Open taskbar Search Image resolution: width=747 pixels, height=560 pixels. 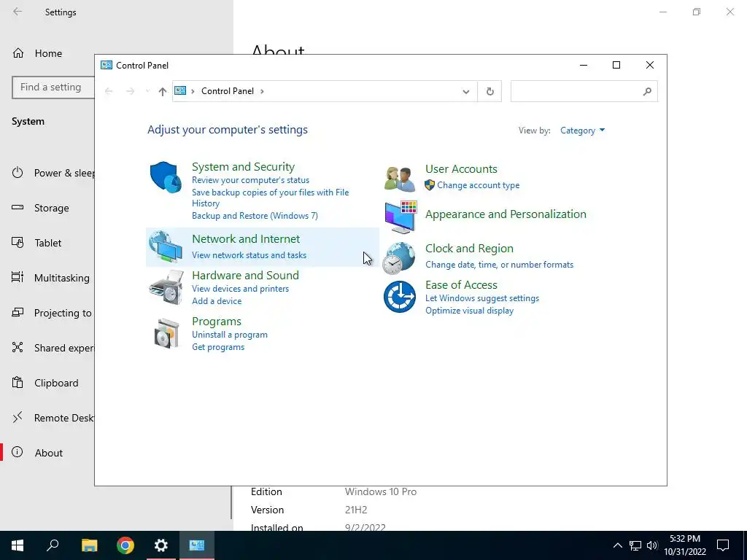(x=53, y=545)
